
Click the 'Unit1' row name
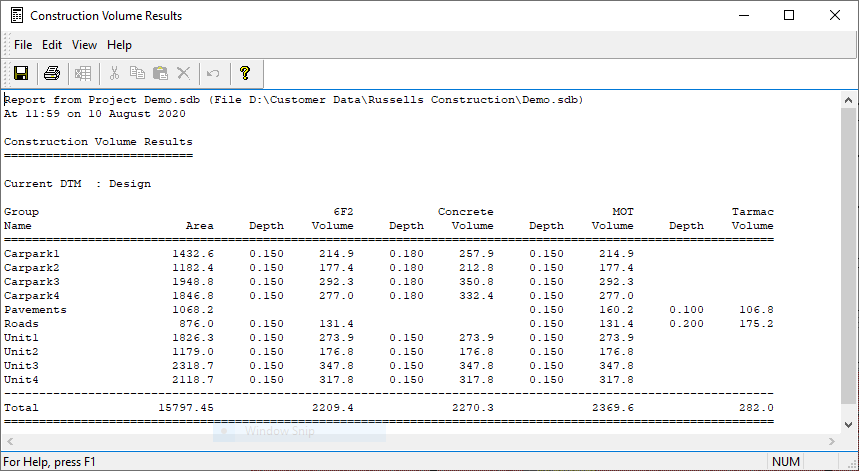[x=21, y=337]
